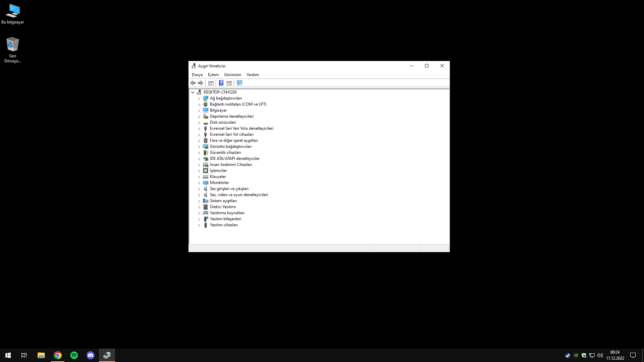Screen dimensions: 644x362
Task: Click the network status tray icon
Action: tap(592, 355)
